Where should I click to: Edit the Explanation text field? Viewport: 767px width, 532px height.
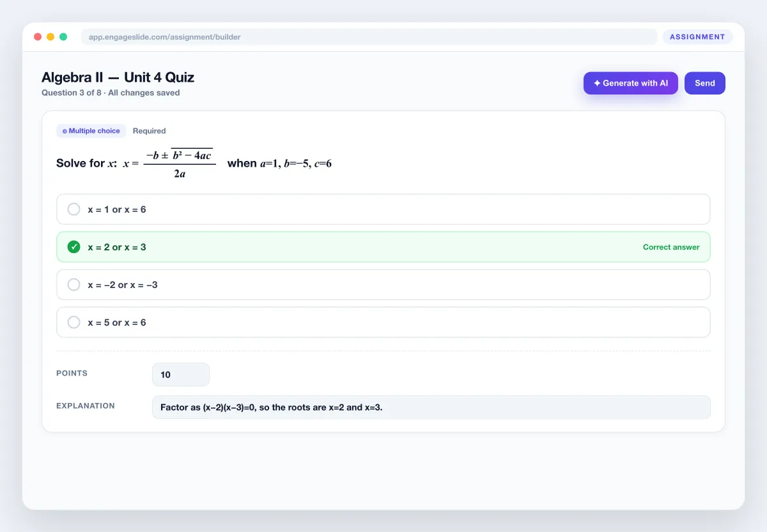pos(431,407)
